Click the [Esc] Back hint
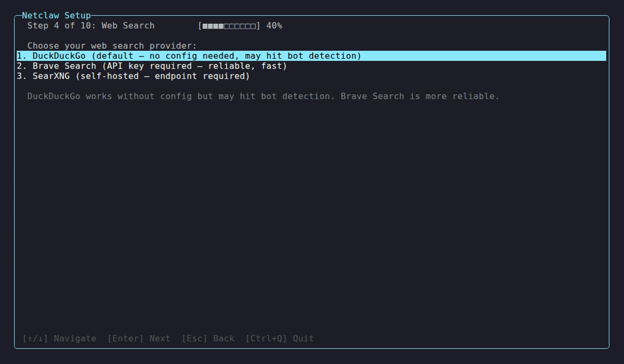This screenshot has height=364, width=624. (208, 339)
